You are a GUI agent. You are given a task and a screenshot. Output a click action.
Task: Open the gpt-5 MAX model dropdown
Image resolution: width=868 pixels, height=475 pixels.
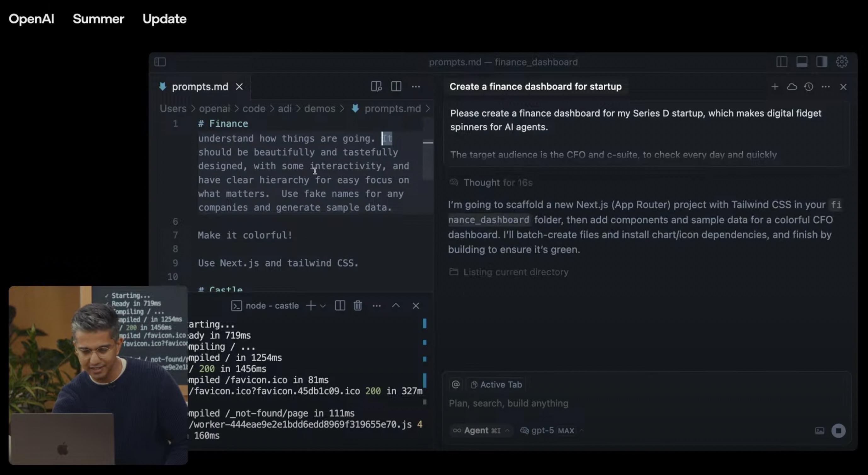552,431
